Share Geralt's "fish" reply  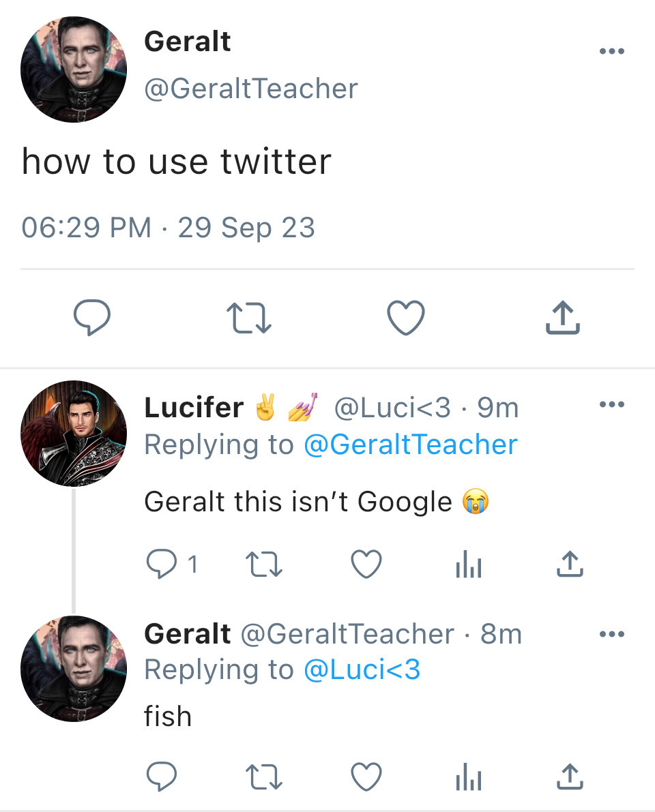(570, 777)
